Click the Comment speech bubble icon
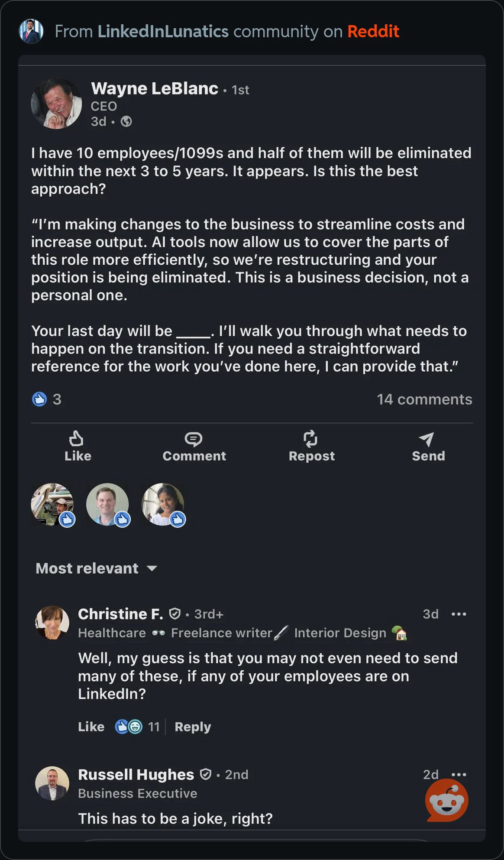504x860 pixels. (x=194, y=439)
